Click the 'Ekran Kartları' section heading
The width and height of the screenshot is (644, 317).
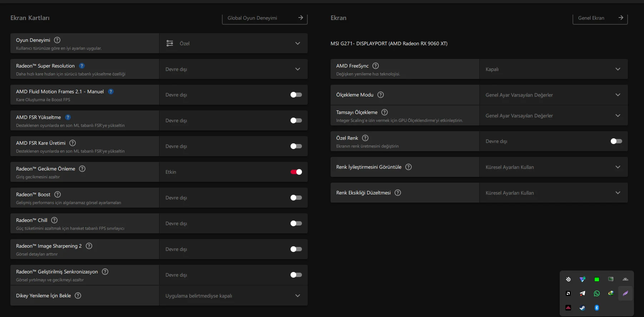click(x=30, y=18)
